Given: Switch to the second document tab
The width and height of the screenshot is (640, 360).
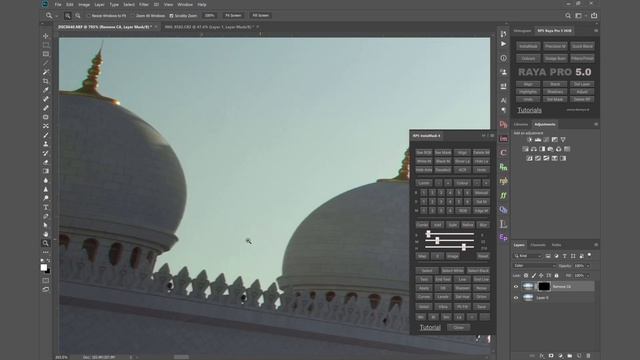Looking at the screenshot, I should [209, 27].
